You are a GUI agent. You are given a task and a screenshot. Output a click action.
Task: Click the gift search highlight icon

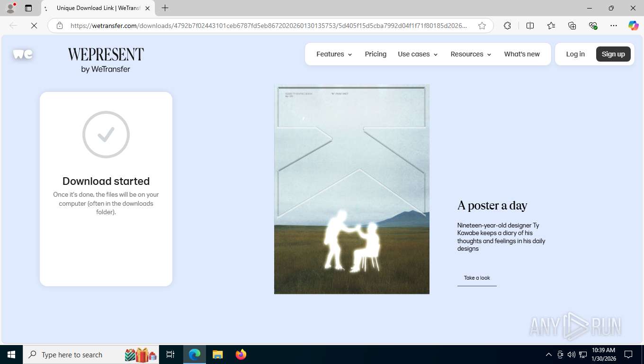point(141,355)
